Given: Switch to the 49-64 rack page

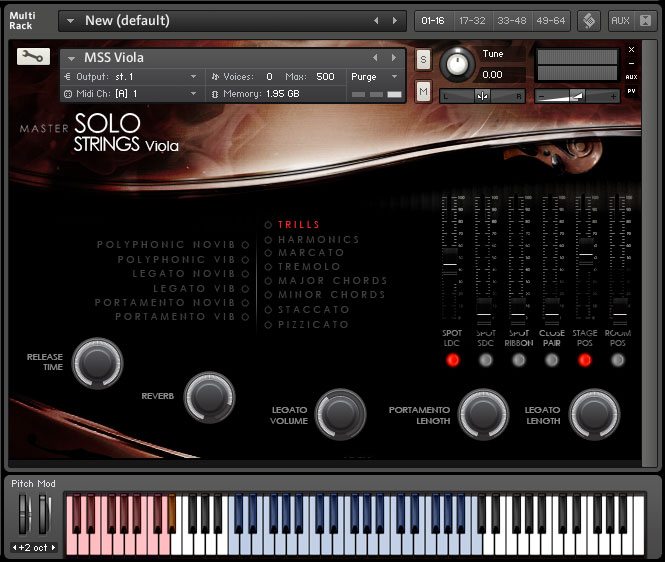Looking at the screenshot, I should coord(550,20).
